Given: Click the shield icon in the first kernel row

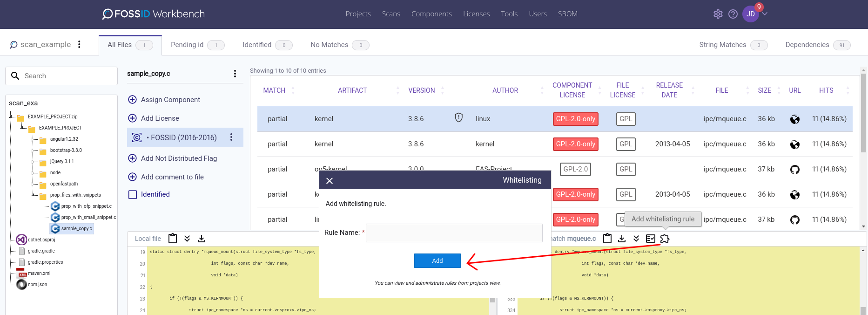Looking at the screenshot, I should 459,118.
